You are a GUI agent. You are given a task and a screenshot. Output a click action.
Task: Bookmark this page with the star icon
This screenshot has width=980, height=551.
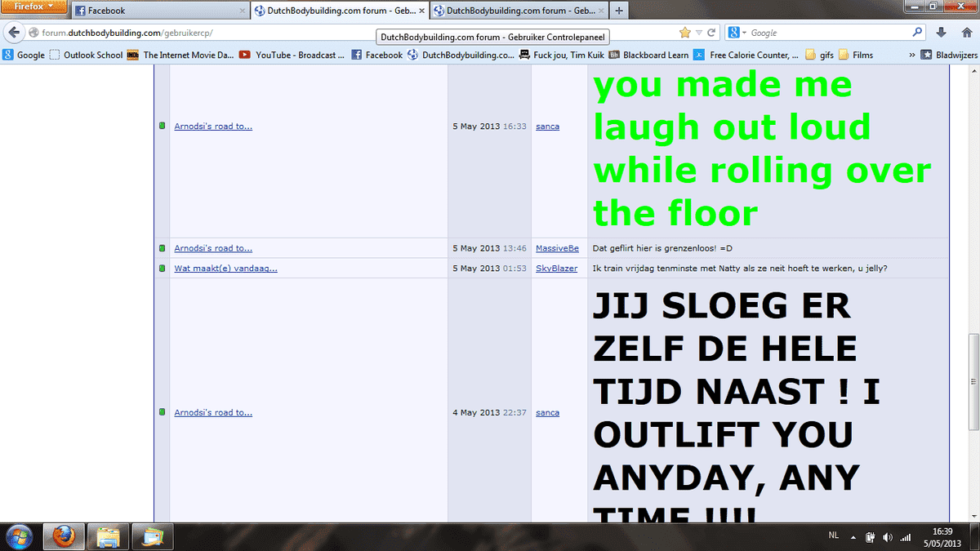[x=685, y=33]
